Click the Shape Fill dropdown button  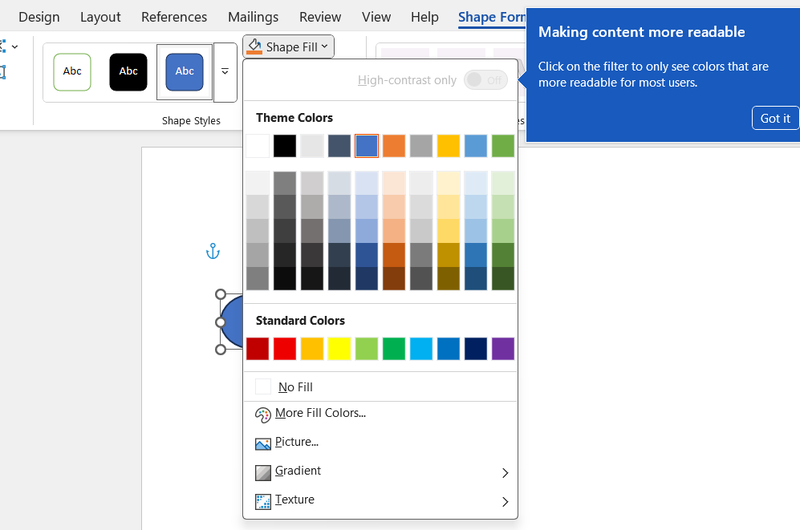tap(288, 47)
